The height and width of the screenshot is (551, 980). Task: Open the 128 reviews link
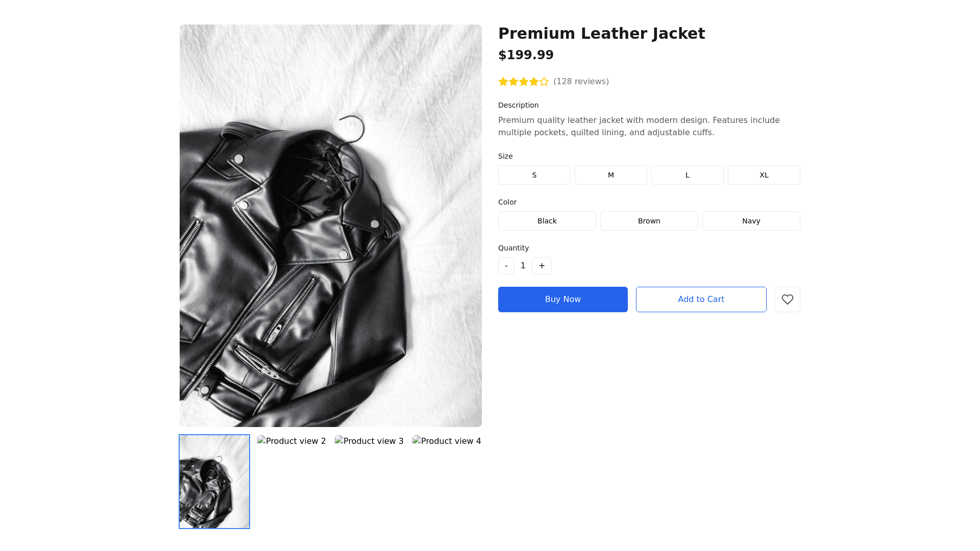click(x=581, y=82)
